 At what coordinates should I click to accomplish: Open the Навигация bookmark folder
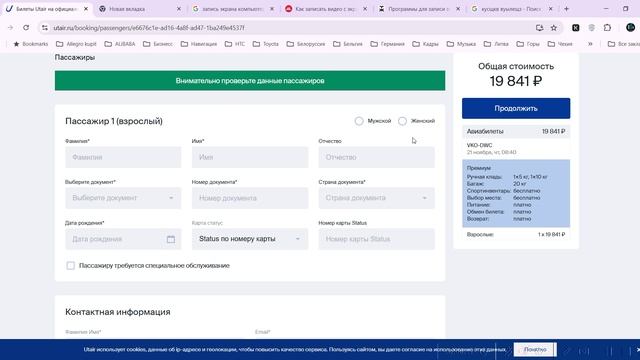pos(199,44)
